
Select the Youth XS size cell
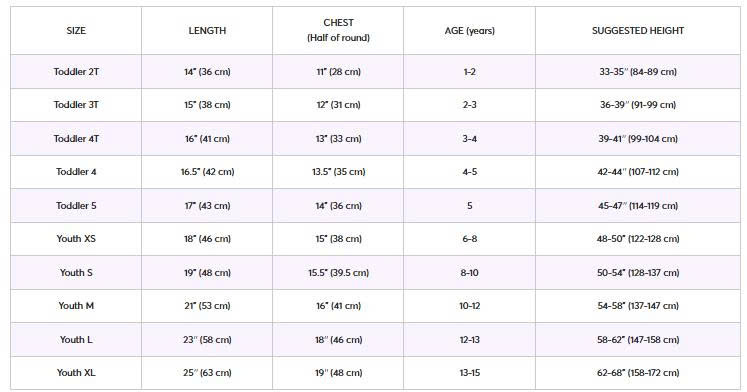(76, 239)
